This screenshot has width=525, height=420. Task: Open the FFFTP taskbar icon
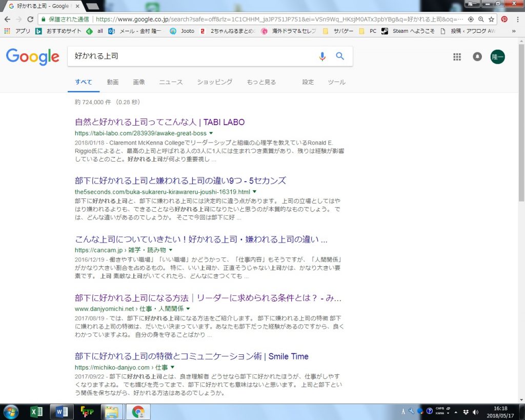coord(87,412)
